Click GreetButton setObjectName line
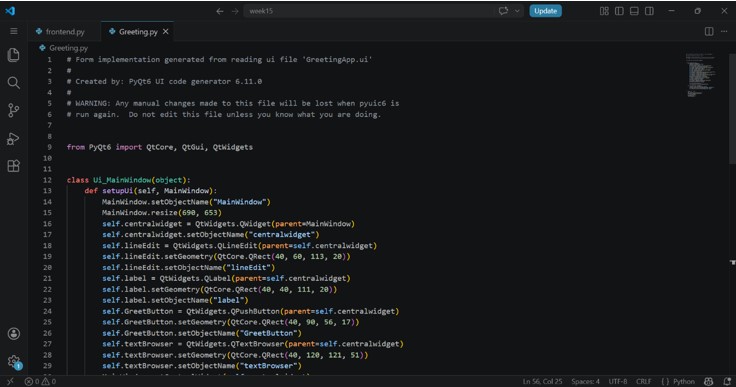The height and width of the screenshot is (387, 736). (x=202, y=333)
